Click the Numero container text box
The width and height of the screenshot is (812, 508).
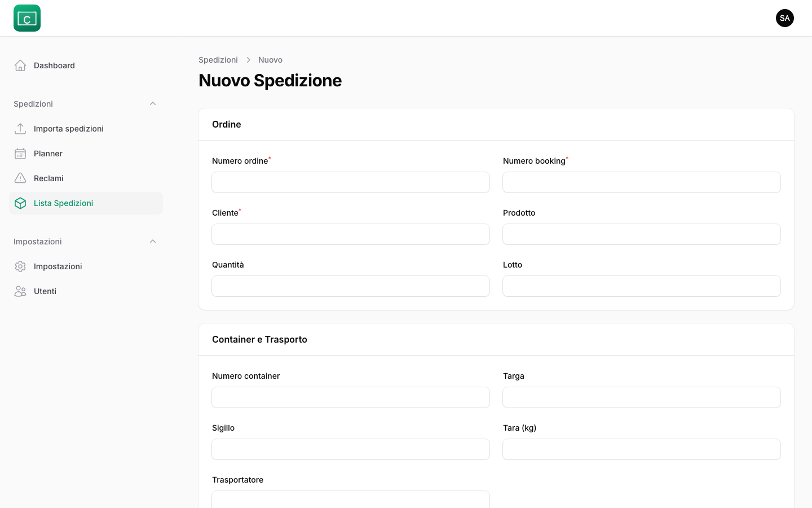tap(351, 397)
